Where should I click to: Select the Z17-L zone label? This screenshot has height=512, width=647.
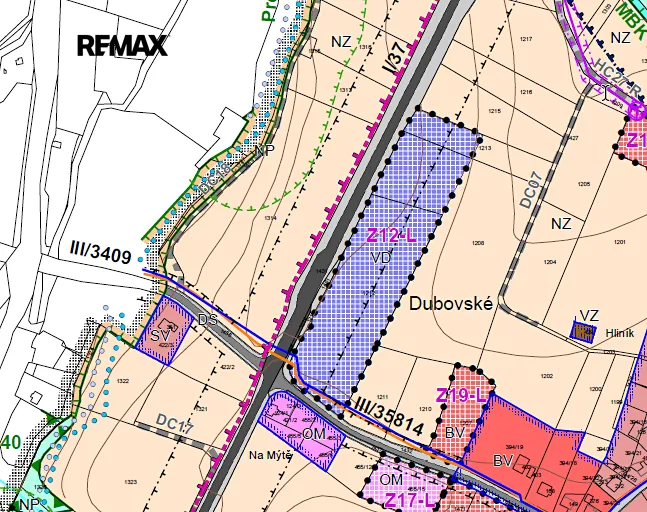click(409, 500)
